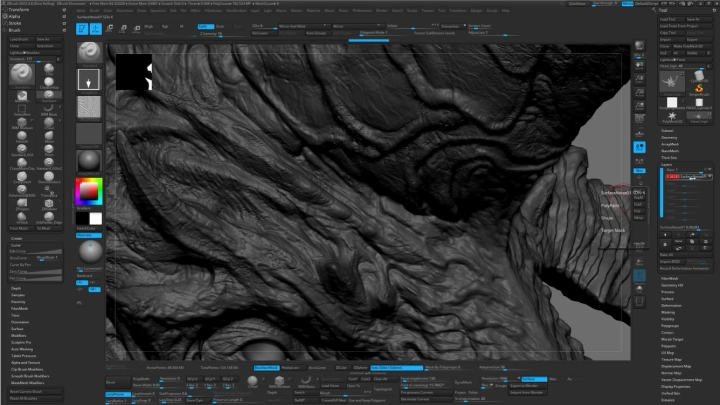This screenshot has height=405, width=720.
Task: Click the BPR render sphere icon
Action: 639,45
